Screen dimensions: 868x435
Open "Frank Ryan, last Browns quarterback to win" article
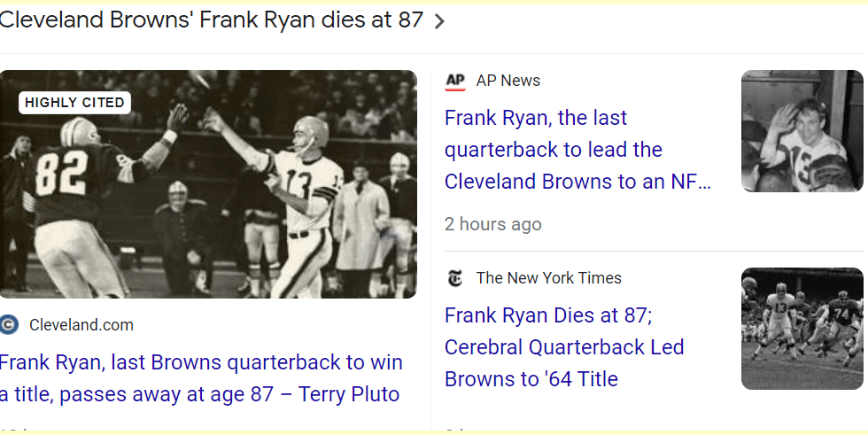tap(200, 362)
